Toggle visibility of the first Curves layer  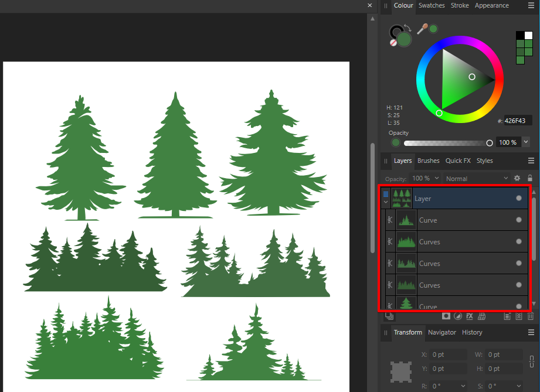519,241
